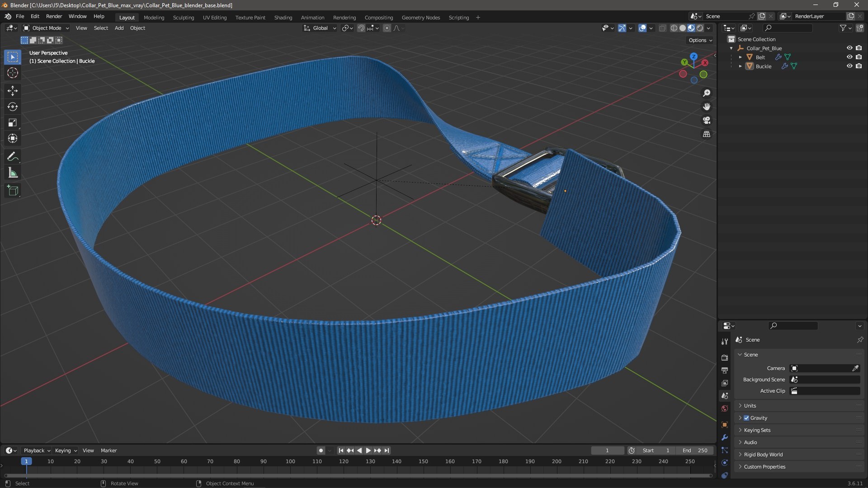Open the Object properties tab
868x488 pixels.
(x=725, y=425)
